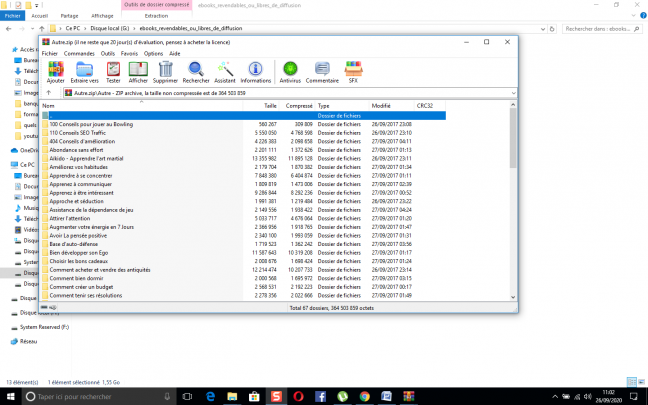Viewport: 648px width, 405px height.
Task: Open the Antivirus scan tool
Action: 290,72
